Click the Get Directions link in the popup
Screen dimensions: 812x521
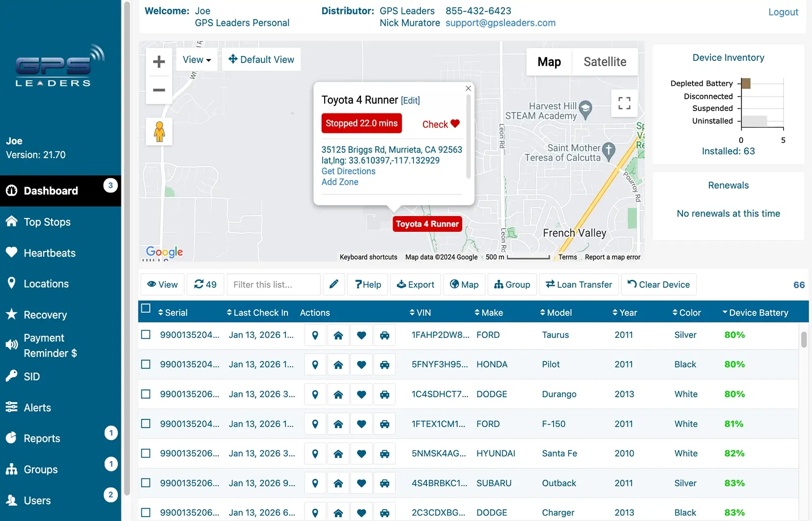pyautogui.click(x=348, y=171)
